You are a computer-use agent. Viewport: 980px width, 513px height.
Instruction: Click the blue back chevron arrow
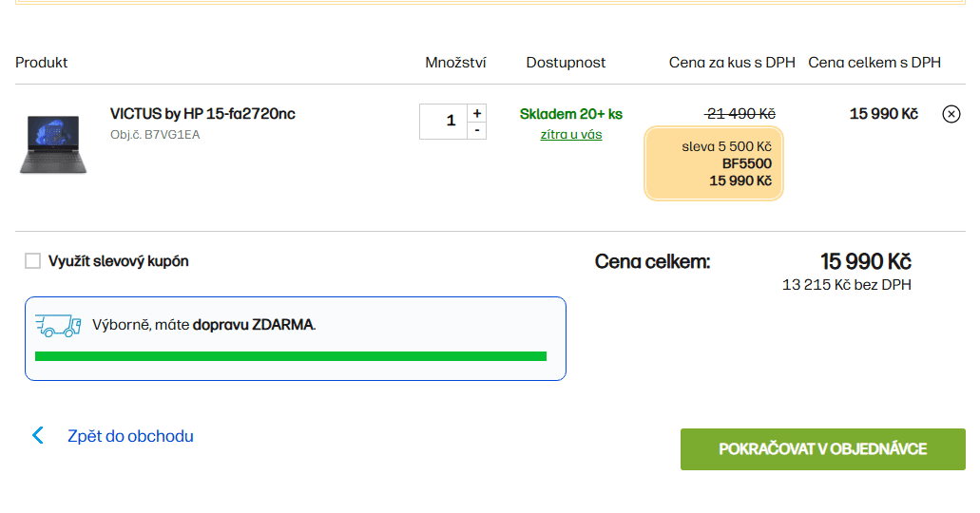(38, 436)
